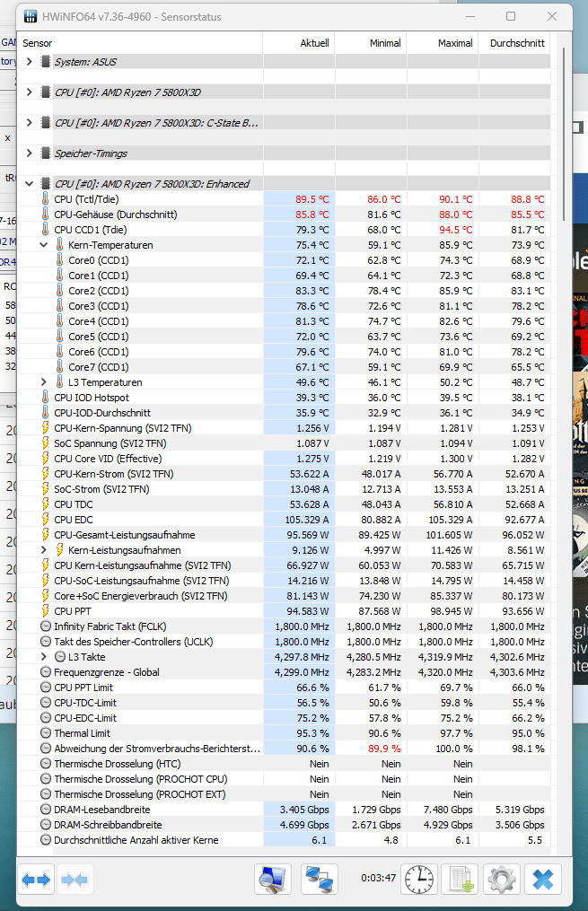Select the DRAM-Schreibbandbreite row
The height and width of the screenshot is (911, 588).
[284, 825]
